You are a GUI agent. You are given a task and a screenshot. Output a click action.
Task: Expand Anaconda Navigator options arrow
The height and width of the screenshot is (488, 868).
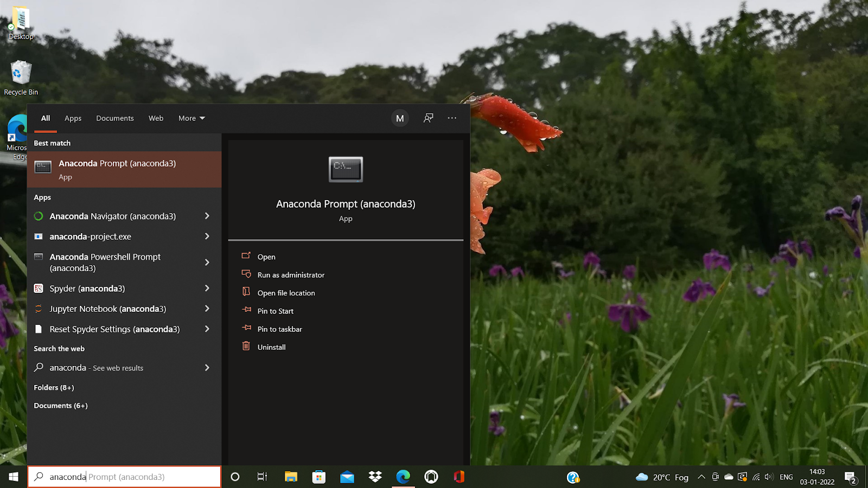click(x=207, y=216)
